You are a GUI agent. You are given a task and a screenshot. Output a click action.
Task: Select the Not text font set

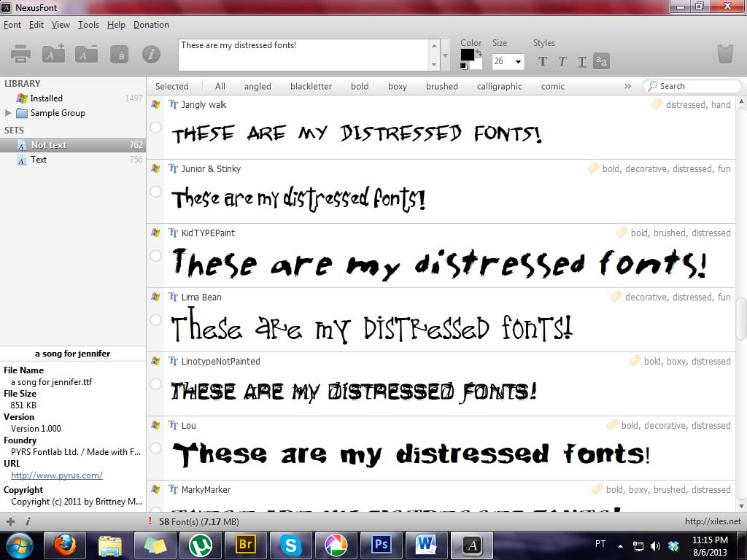click(73, 145)
